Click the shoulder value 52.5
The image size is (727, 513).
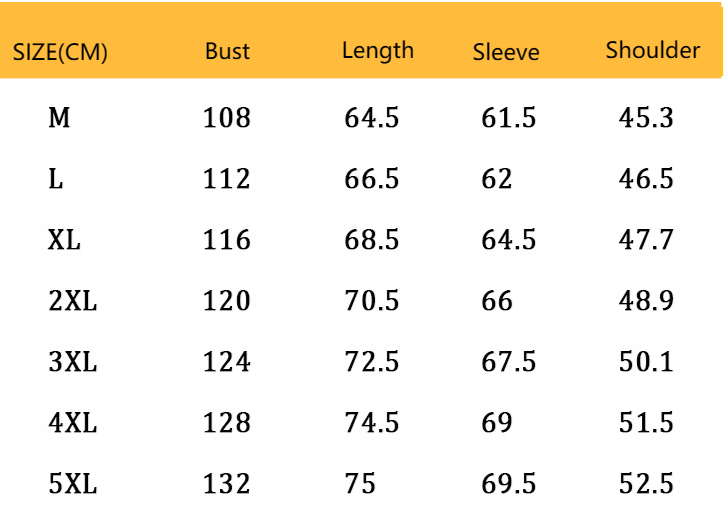[646, 485]
